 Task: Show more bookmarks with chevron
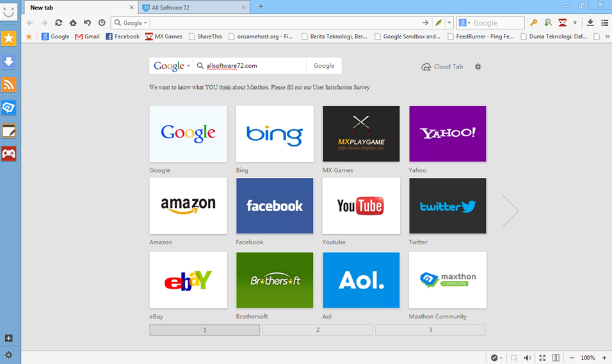(607, 36)
